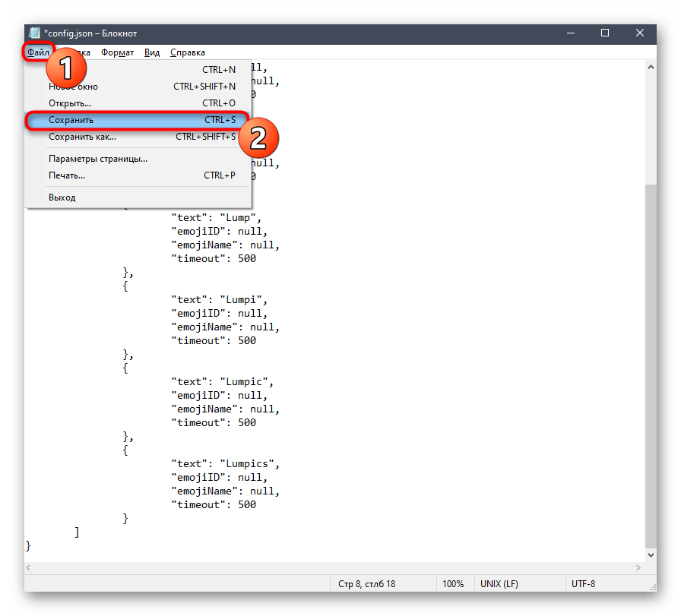
Task: Choose Сохранить как... menu entry
Action: pyautogui.click(x=138, y=137)
